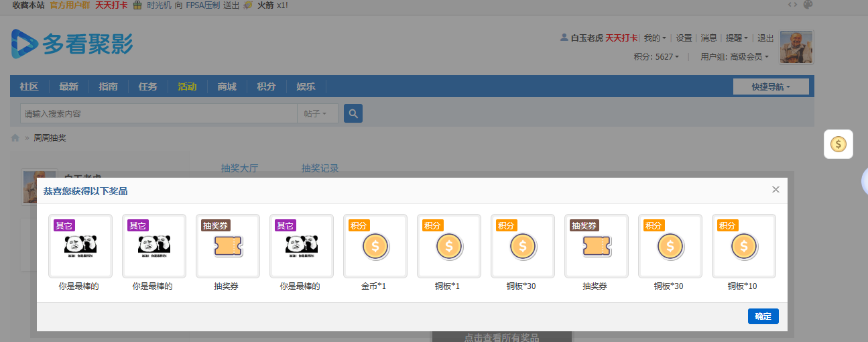The width and height of the screenshot is (868, 342).
Task: Click the FPSA压制 username in the top bar
Action: point(202,5)
